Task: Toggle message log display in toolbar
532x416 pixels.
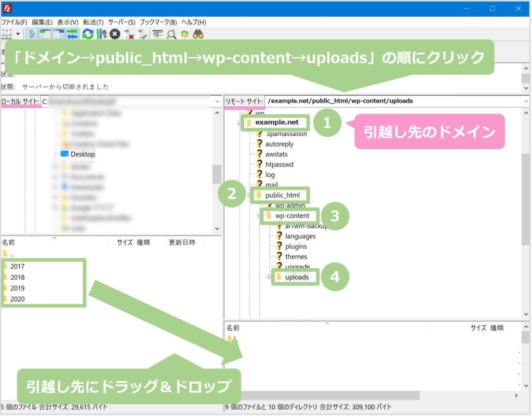Action: pos(32,34)
